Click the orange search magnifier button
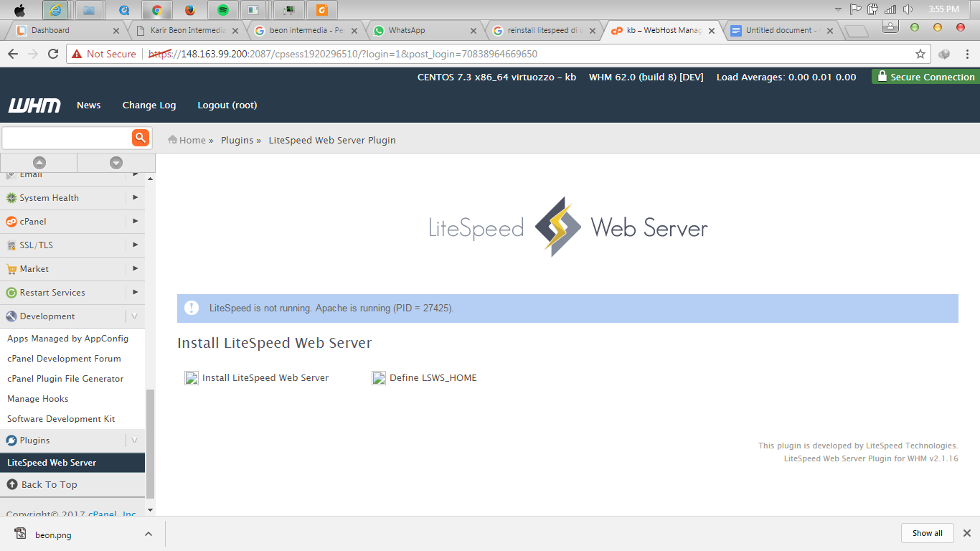Image resolution: width=980 pixels, height=551 pixels. 141,137
